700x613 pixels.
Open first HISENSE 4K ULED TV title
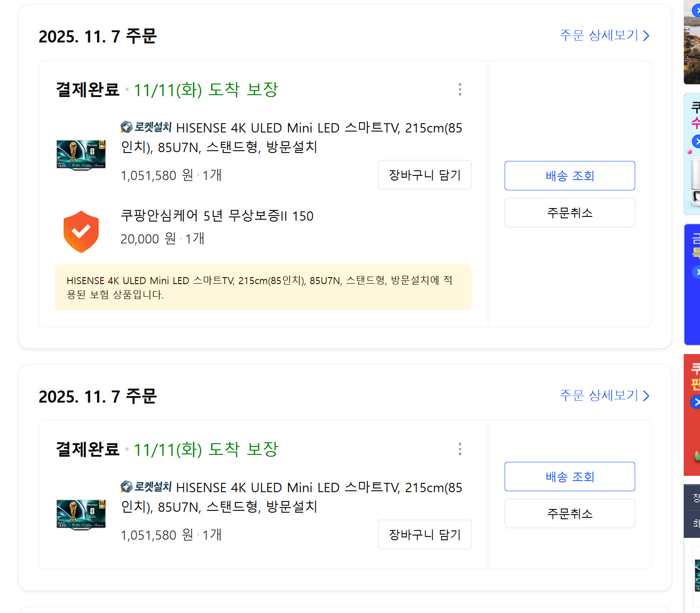click(291, 137)
